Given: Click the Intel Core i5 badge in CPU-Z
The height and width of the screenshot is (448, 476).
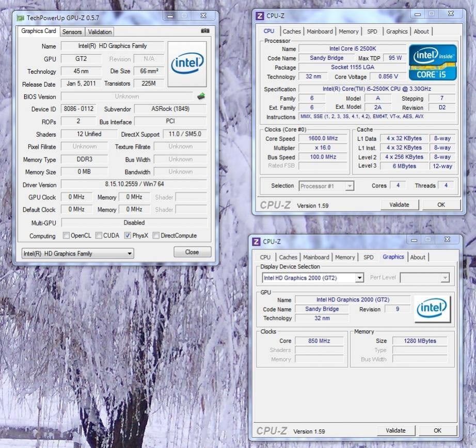Looking at the screenshot, I should point(433,62).
